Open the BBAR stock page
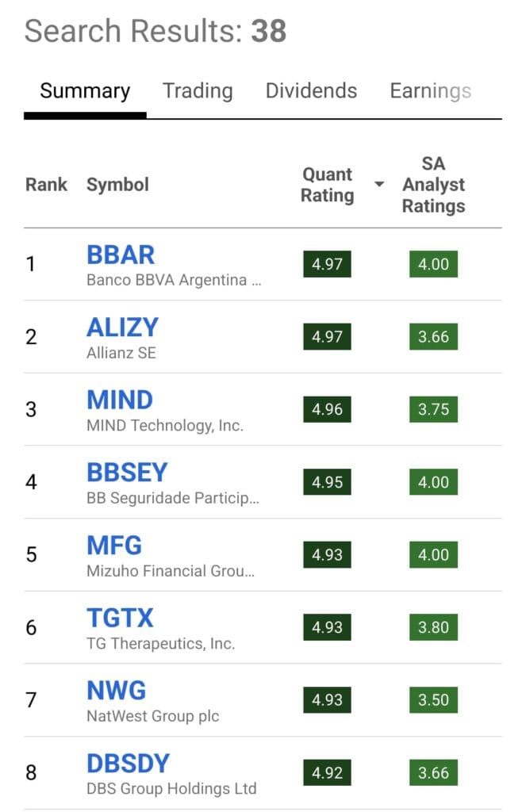Viewport: 526px width, 812px height. tap(120, 255)
